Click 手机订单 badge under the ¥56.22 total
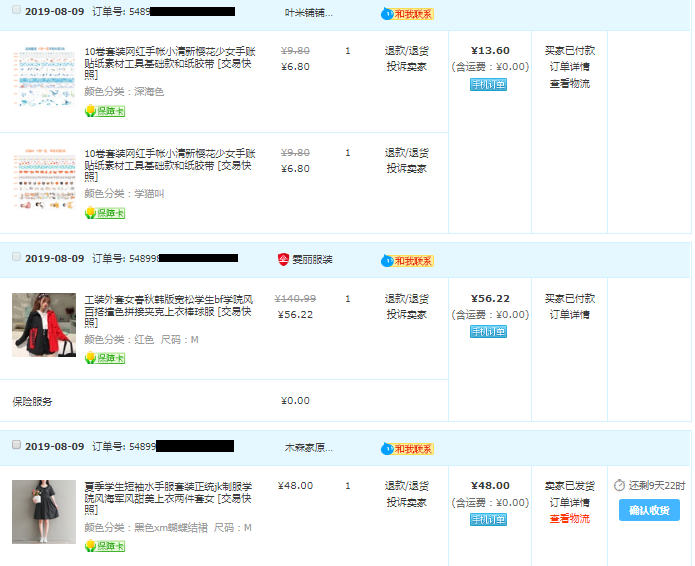695x566 pixels. 488,332
